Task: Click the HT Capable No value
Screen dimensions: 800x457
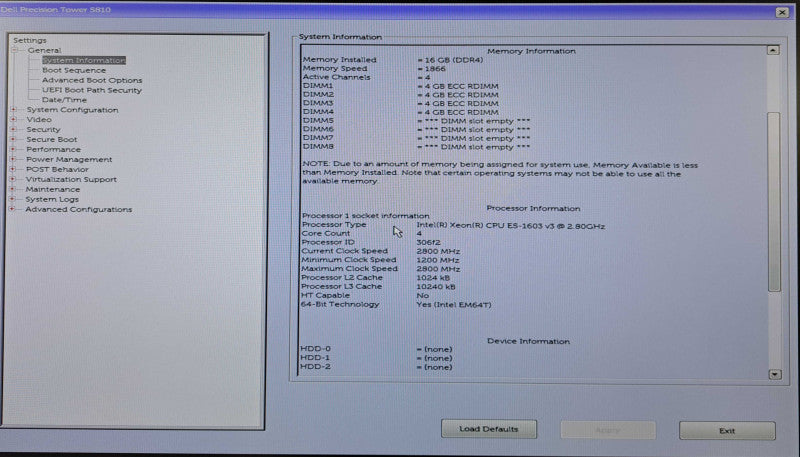Action: [422, 295]
